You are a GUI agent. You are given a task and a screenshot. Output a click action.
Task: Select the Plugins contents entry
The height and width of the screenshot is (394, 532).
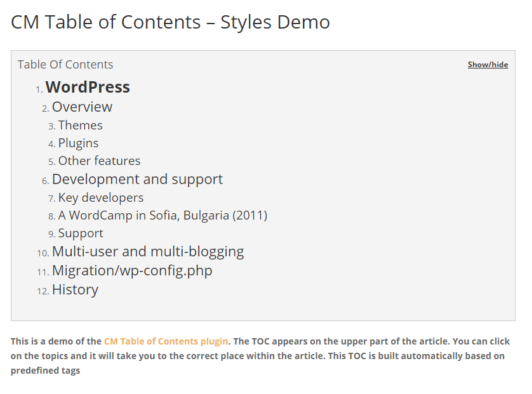pos(78,143)
